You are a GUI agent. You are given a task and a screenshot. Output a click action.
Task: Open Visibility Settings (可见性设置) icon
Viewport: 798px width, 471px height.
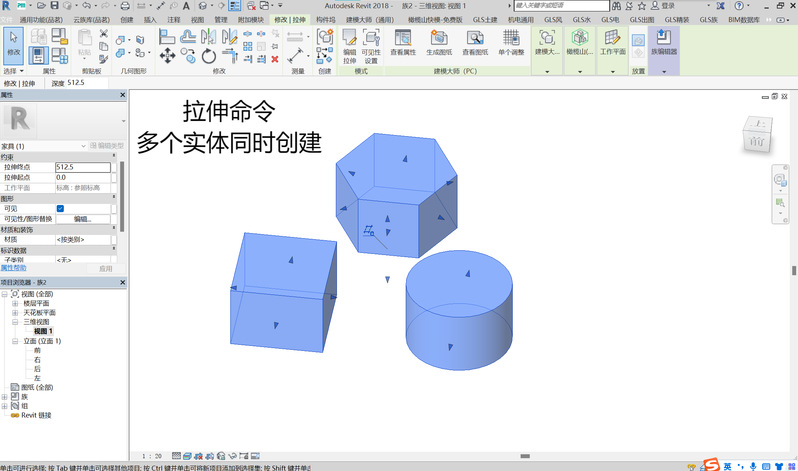[x=370, y=43]
